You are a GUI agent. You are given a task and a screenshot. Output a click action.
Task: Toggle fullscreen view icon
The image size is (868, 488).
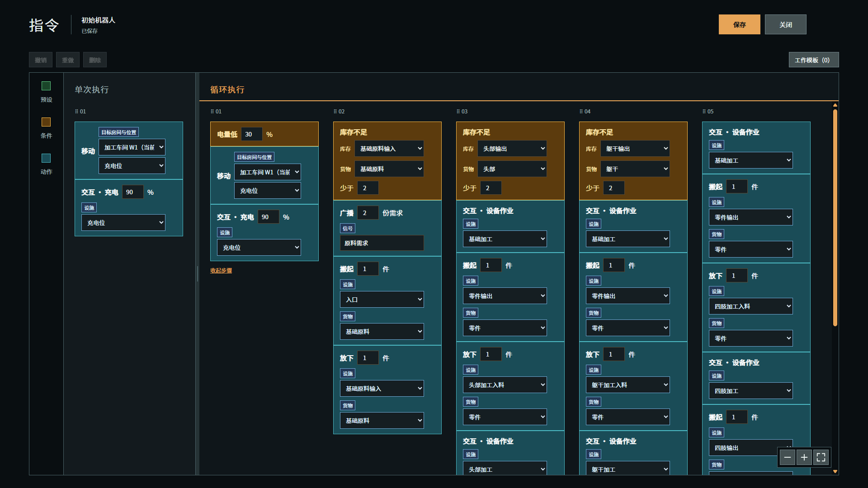[821, 457]
